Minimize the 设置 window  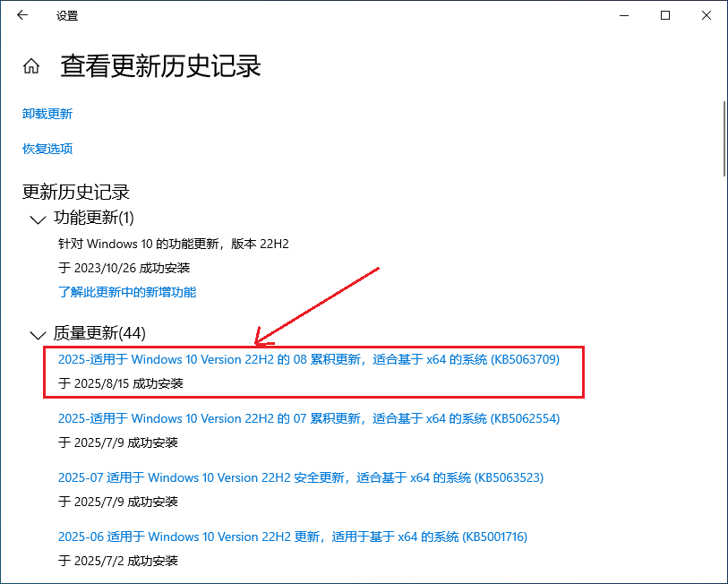[624, 15]
